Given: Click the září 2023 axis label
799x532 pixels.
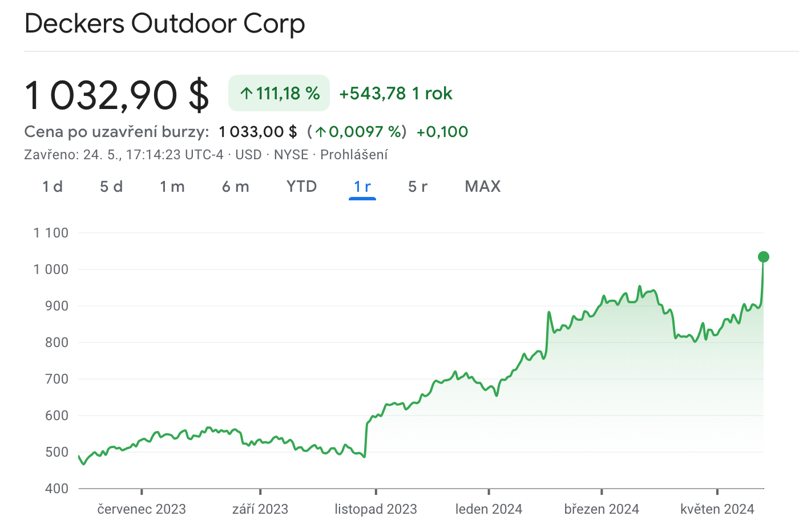Looking at the screenshot, I should click(260, 509).
